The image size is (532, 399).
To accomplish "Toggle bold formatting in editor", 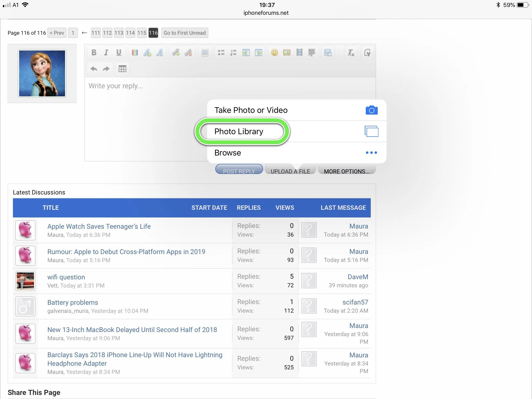I will [x=94, y=52].
